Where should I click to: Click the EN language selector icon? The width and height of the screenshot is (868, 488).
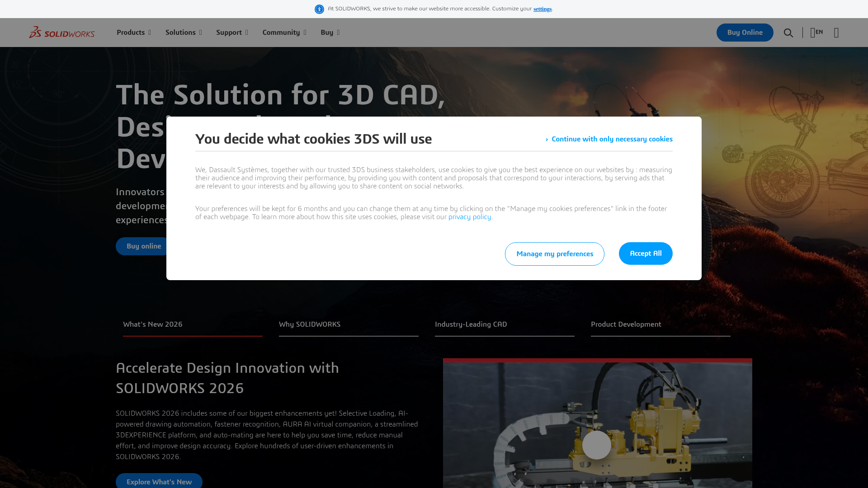click(x=816, y=33)
